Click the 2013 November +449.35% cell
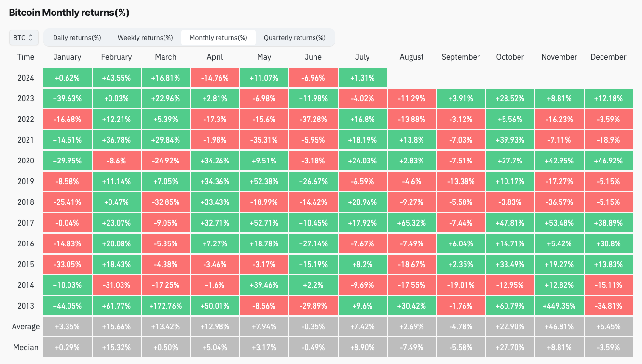Viewport: 642px width, 364px height. coord(559,306)
